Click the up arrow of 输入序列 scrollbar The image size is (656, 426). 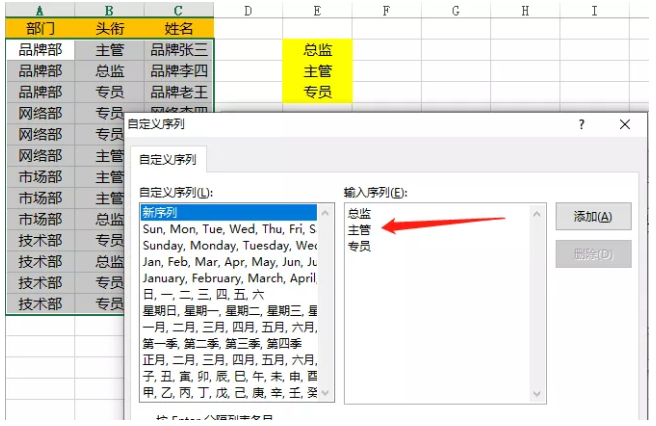(x=537, y=214)
